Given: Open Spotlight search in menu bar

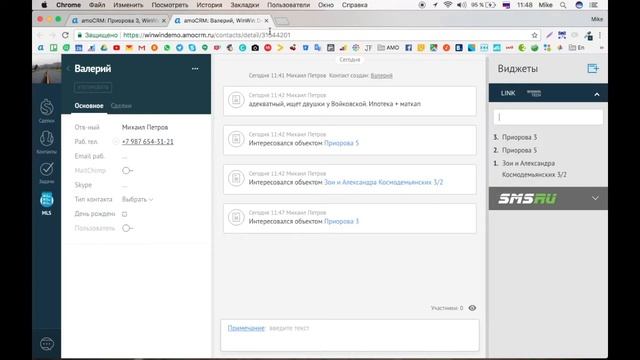Looking at the screenshot, I should click(x=563, y=5).
